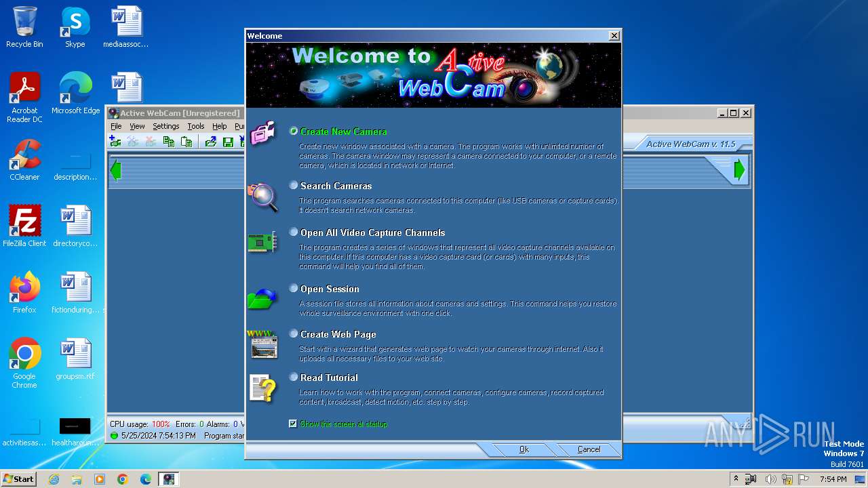Click the green capture card icon
Screen dimensions: 868x488
coord(262,242)
